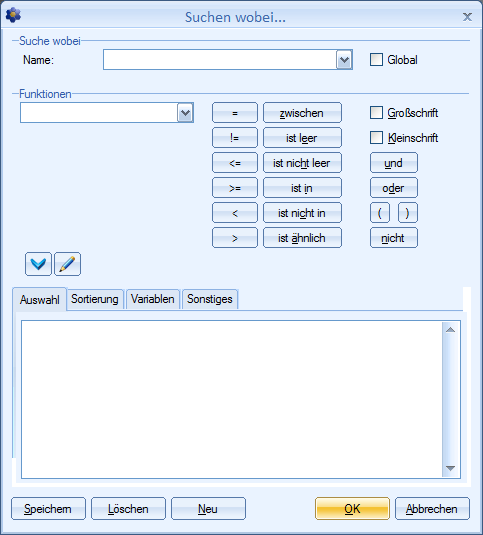The image size is (483, 535).
Task: Switch to the Sortierung tab
Action: pyautogui.click(x=95, y=299)
